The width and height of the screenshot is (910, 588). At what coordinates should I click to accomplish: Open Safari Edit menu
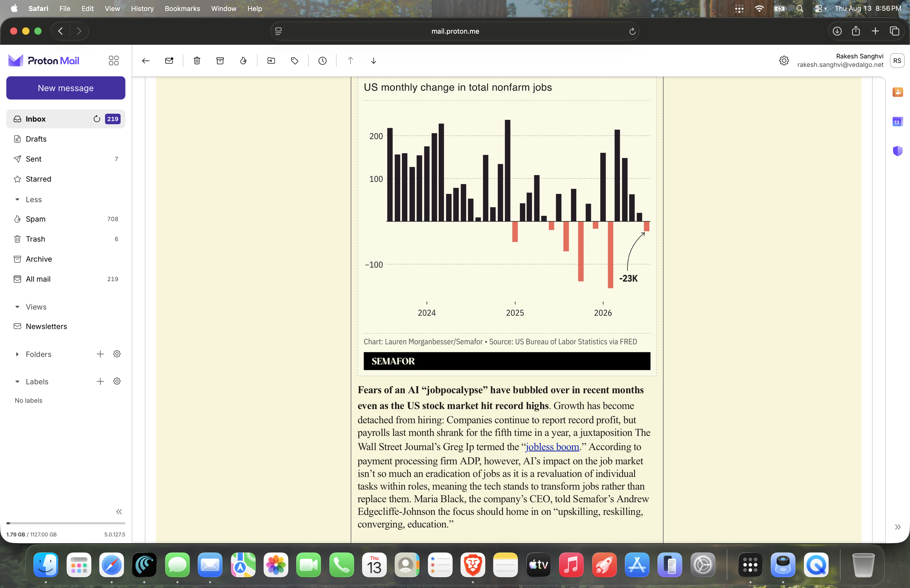[87, 8]
